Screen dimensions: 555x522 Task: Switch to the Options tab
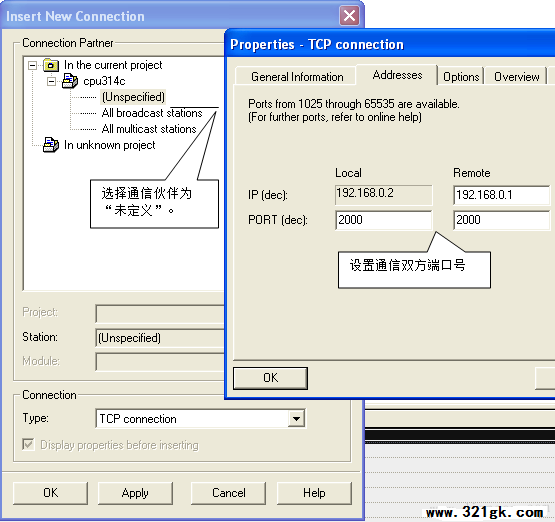coord(461,77)
